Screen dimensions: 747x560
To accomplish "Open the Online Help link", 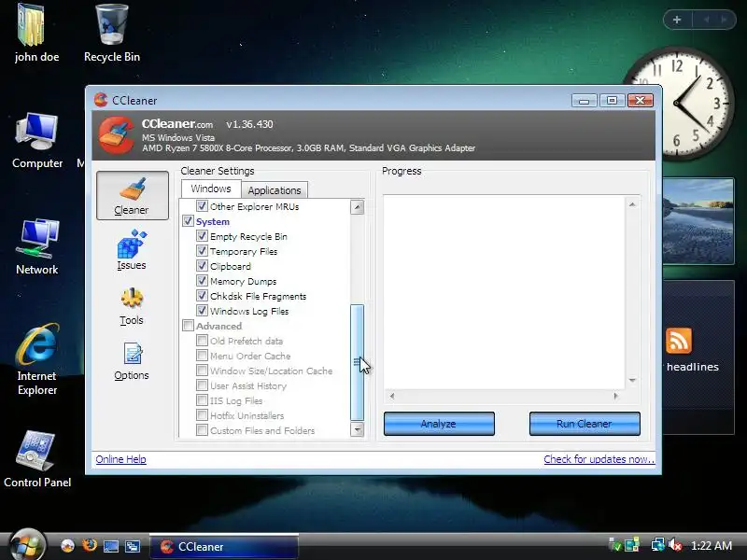I will click(x=121, y=459).
